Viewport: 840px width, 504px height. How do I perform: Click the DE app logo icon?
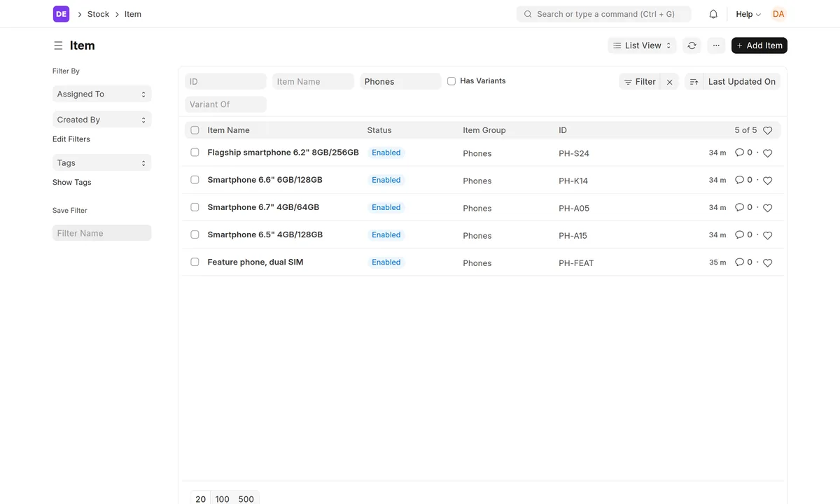click(61, 14)
